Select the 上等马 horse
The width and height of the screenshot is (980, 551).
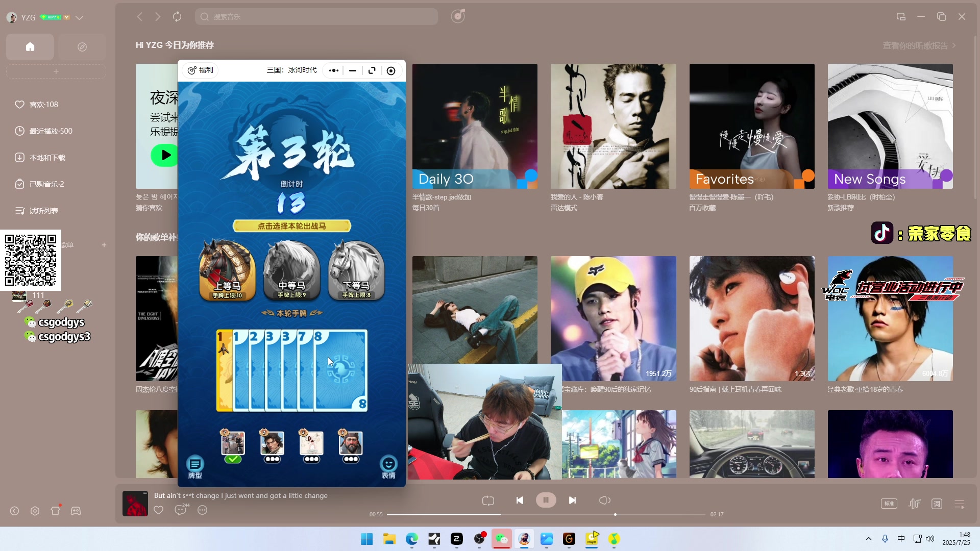[227, 270]
